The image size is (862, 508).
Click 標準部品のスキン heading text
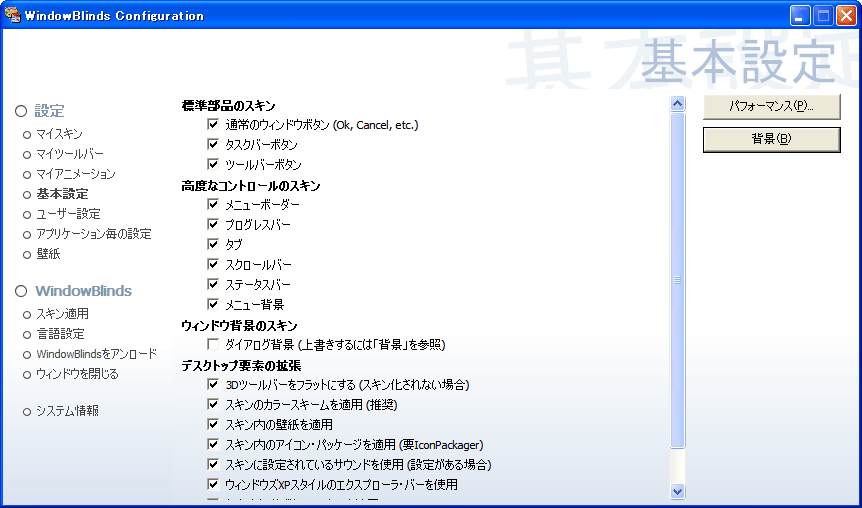229,106
